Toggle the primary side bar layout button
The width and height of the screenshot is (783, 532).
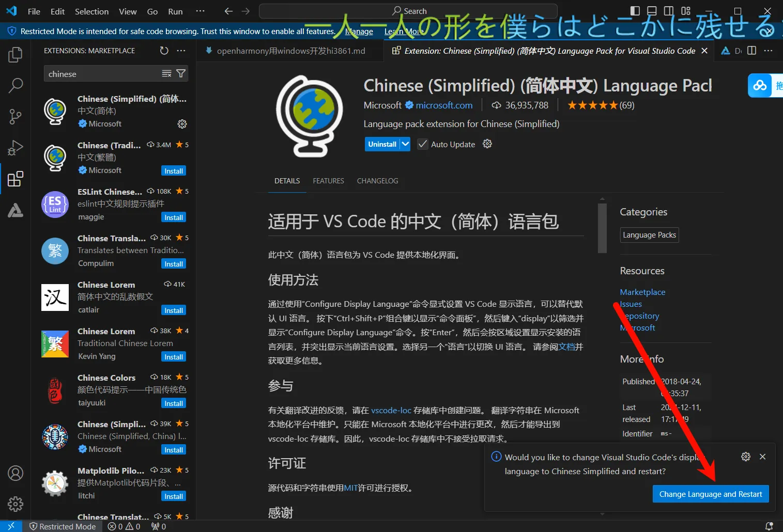point(635,11)
